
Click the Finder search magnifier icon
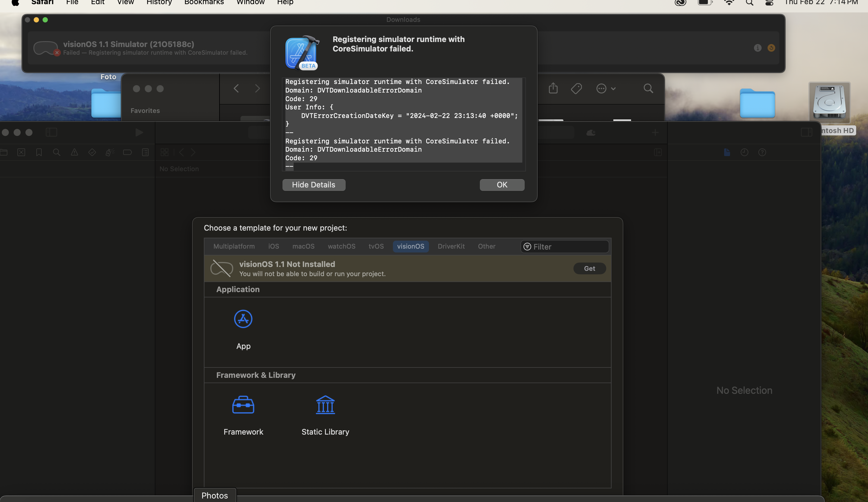(x=648, y=89)
